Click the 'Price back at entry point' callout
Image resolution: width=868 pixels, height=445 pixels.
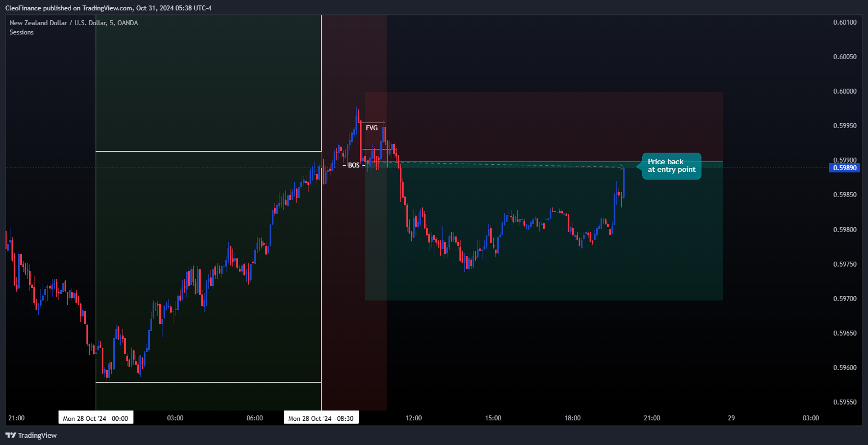coord(671,166)
